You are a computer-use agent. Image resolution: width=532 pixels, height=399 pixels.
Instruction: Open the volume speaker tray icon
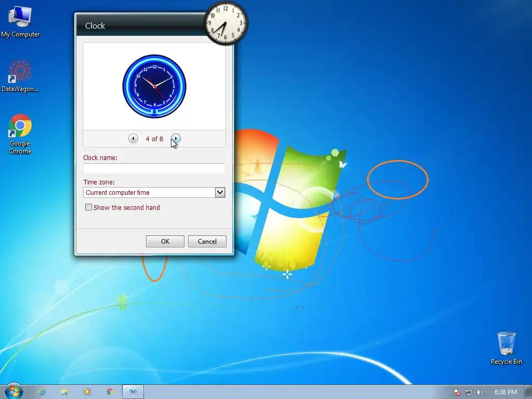coord(480,392)
